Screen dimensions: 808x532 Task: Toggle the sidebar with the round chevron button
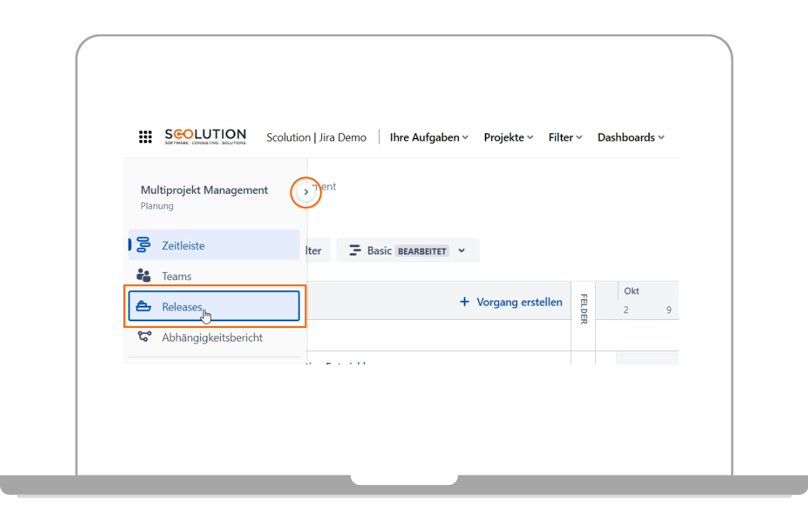click(x=306, y=193)
